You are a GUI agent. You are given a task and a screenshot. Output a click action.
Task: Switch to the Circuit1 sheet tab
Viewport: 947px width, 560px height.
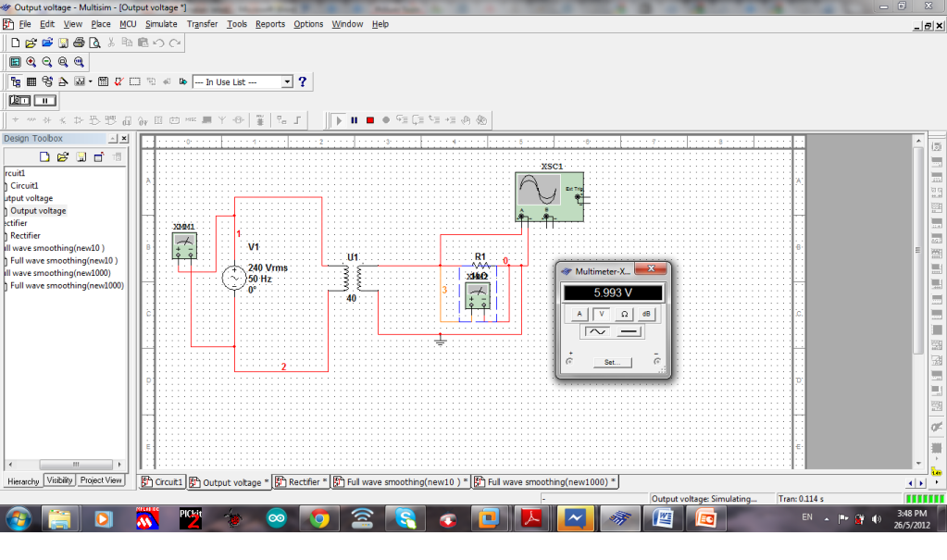point(162,482)
